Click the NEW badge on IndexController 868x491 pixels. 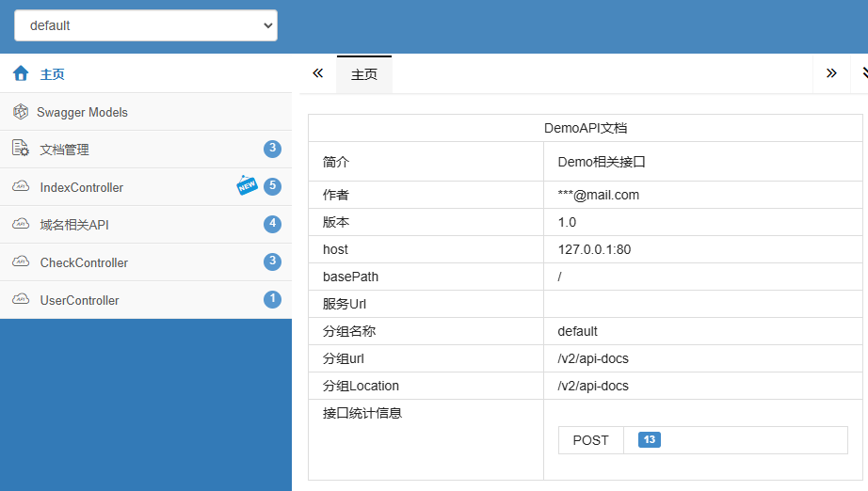pos(247,185)
